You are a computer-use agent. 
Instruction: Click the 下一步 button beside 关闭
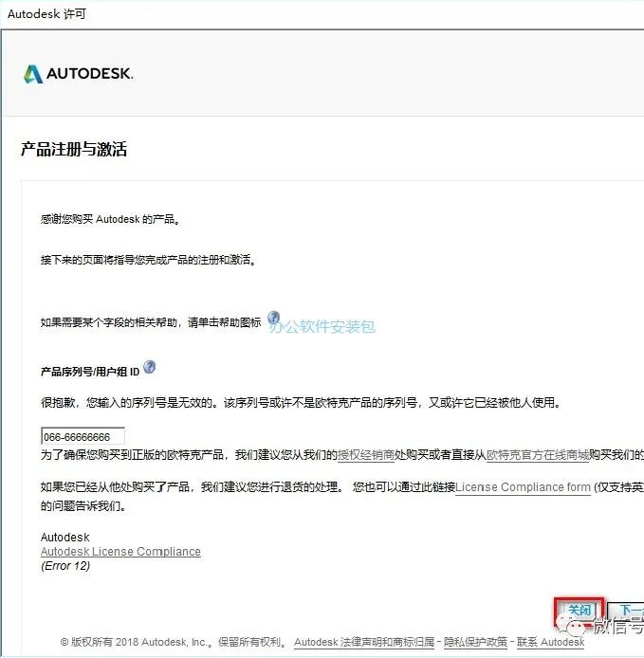(x=626, y=610)
